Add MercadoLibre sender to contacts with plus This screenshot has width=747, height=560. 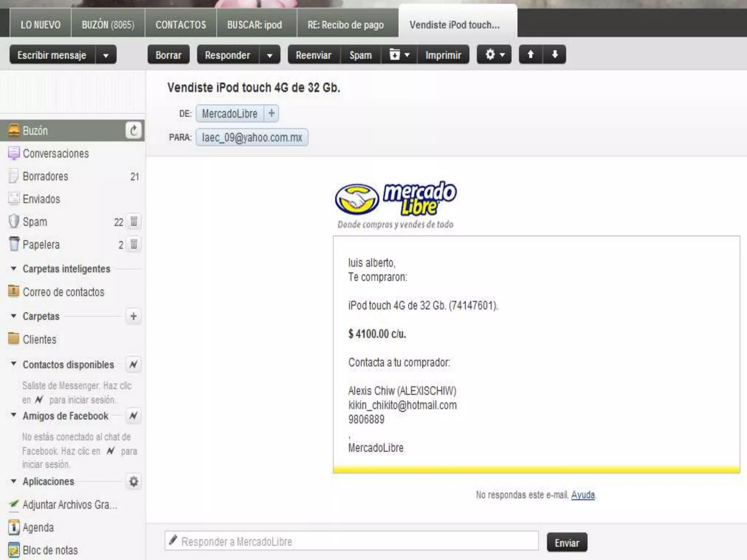271,113
